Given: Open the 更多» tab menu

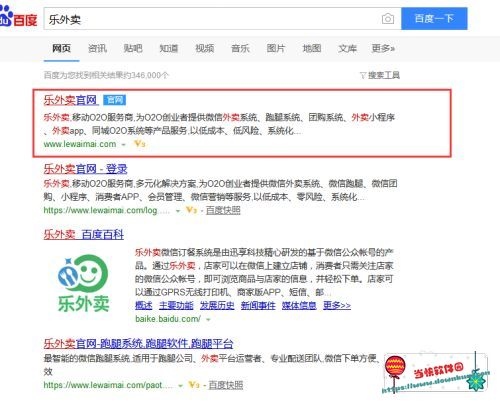Looking at the screenshot, I should (383, 48).
